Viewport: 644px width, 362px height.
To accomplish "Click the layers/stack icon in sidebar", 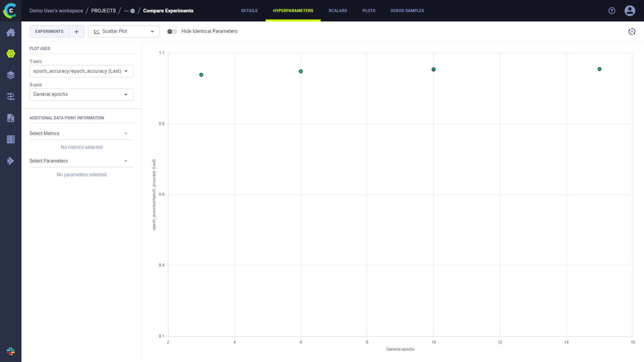I will (11, 75).
